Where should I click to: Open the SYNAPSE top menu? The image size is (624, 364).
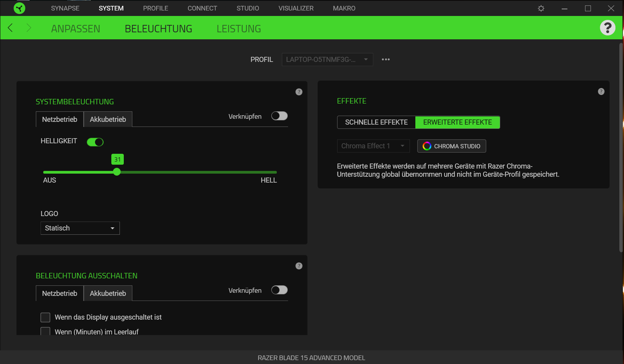(65, 8)
